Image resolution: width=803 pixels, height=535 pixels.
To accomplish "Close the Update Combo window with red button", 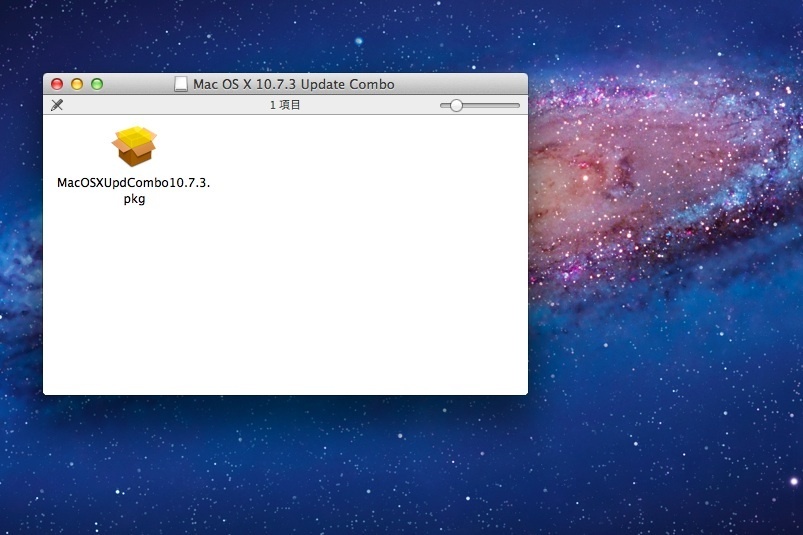I will [57, 84].
